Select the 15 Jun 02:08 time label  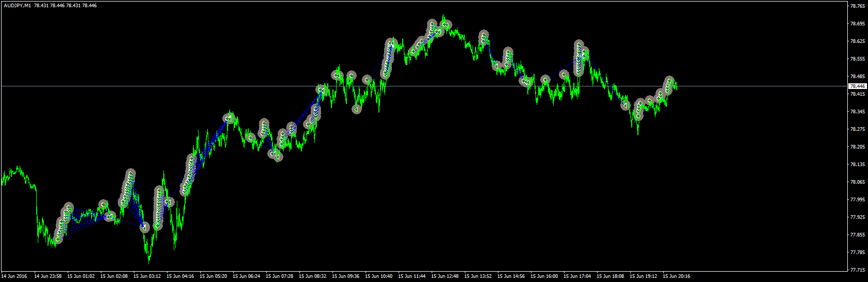tap(114, 276)
